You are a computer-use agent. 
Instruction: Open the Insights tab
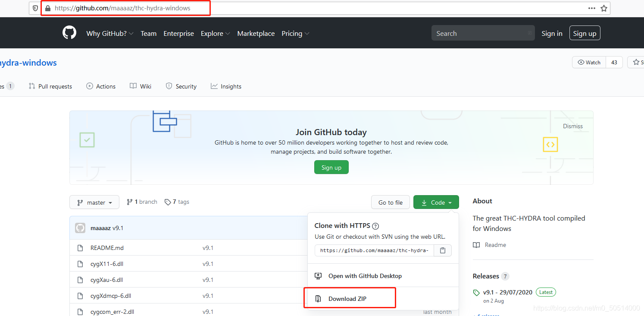click(226, 86)
